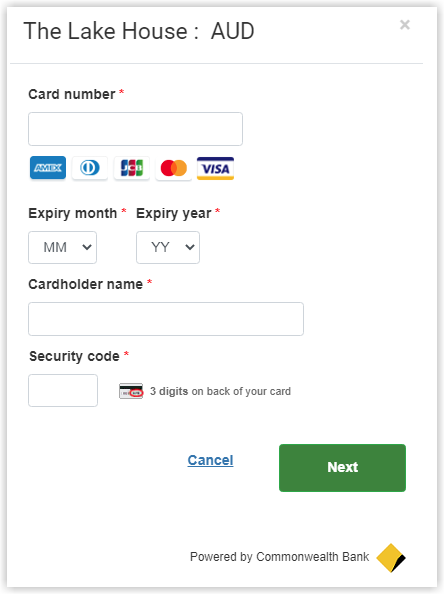Click the Commonwealth Bank diamond logo
Image resolution: width=445 pixels, height=595 pixels.
click(x=391, y=558)
